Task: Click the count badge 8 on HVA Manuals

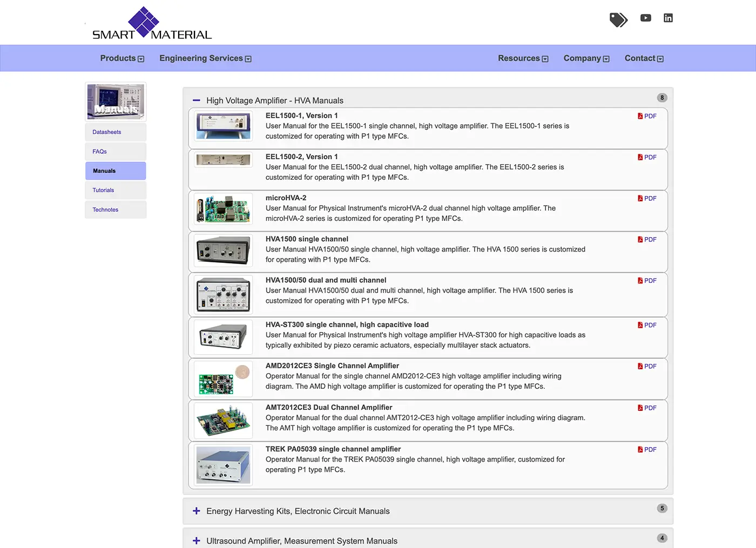Action: pos(662,98)
